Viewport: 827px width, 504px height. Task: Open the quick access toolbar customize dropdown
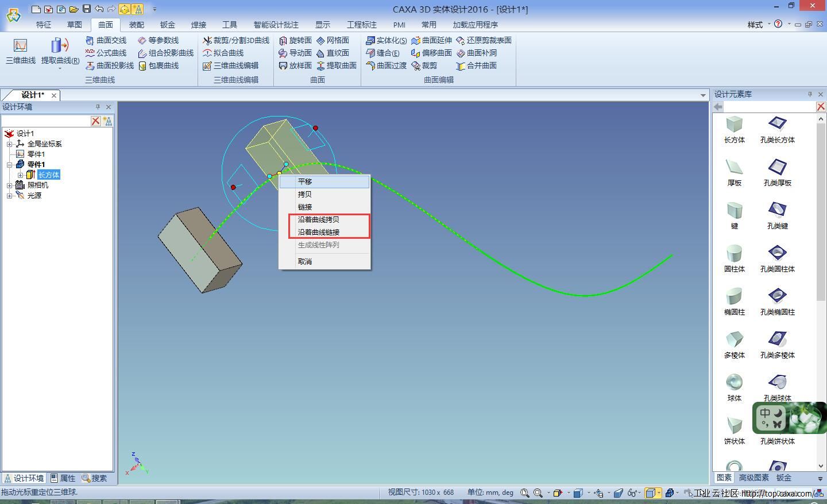pyautogui.click(x=154, y=9)
